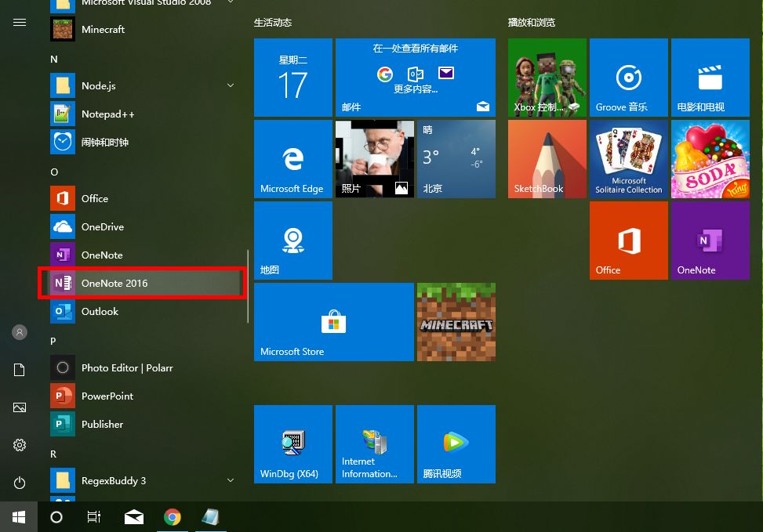Click the 生活动态 group title
Viewport: 763px width, 532px height.
point(273,23)
